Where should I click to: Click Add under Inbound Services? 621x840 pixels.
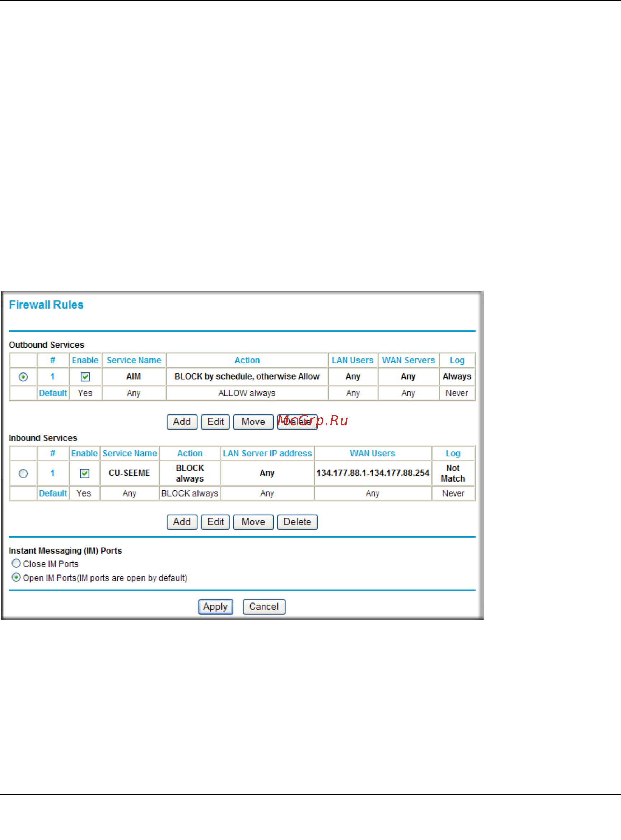tap(182, 522)
